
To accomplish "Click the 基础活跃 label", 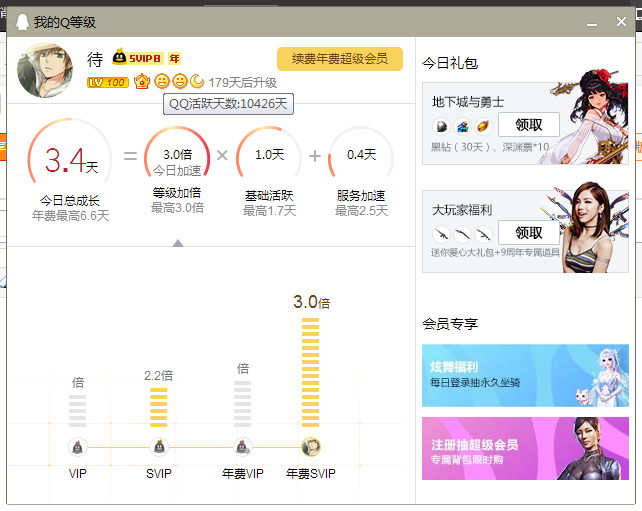I will pyautogui.click(x=269, y=196).
